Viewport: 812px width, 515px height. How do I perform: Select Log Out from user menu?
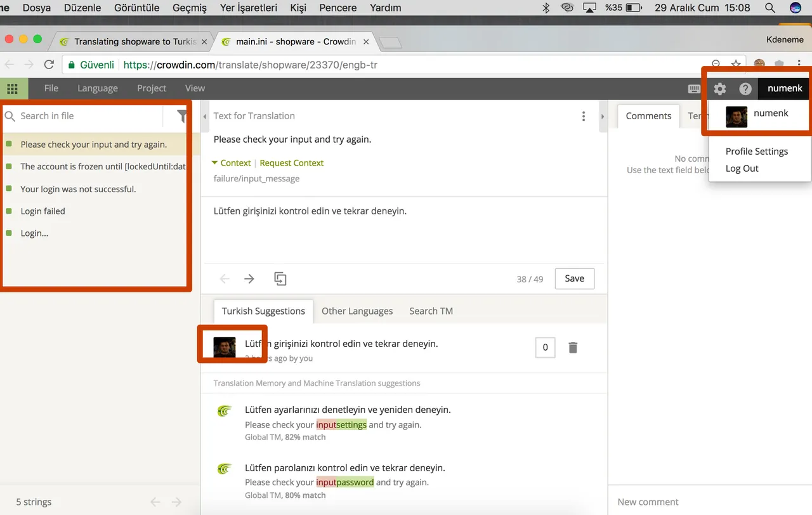pyautogui.click(x=742, y=169)
